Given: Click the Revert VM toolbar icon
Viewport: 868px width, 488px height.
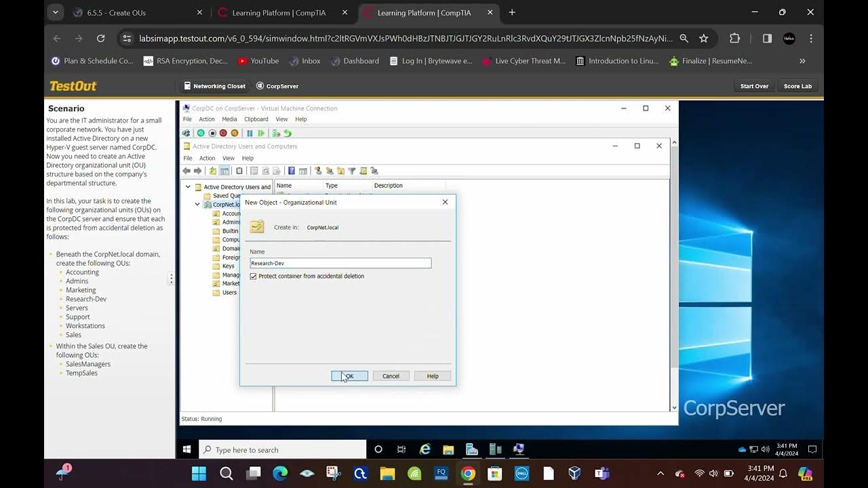Looking at the screenshot, I should click(x=288, y=133).
